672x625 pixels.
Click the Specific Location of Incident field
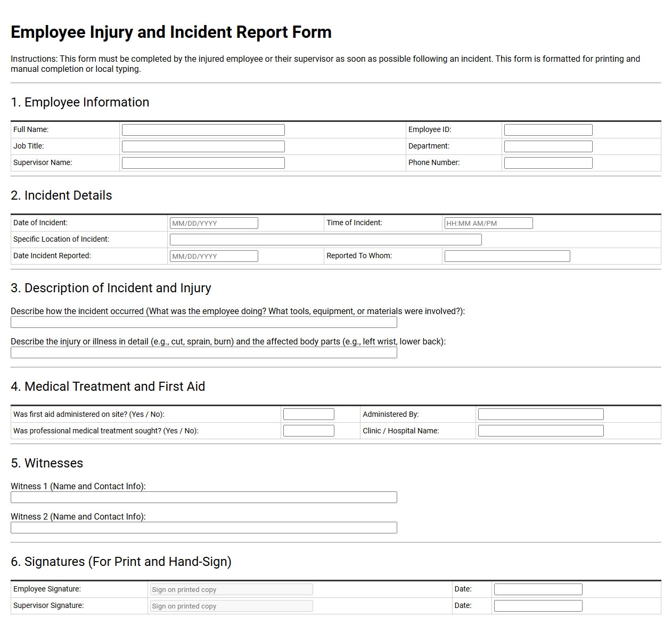tap(326, 240)
